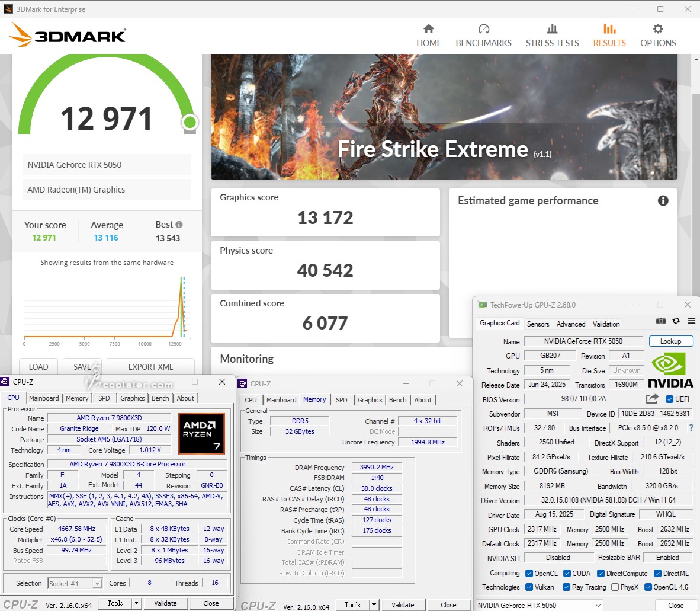Click the CPU-Z Memory window title bar icon

pos(242,383)
